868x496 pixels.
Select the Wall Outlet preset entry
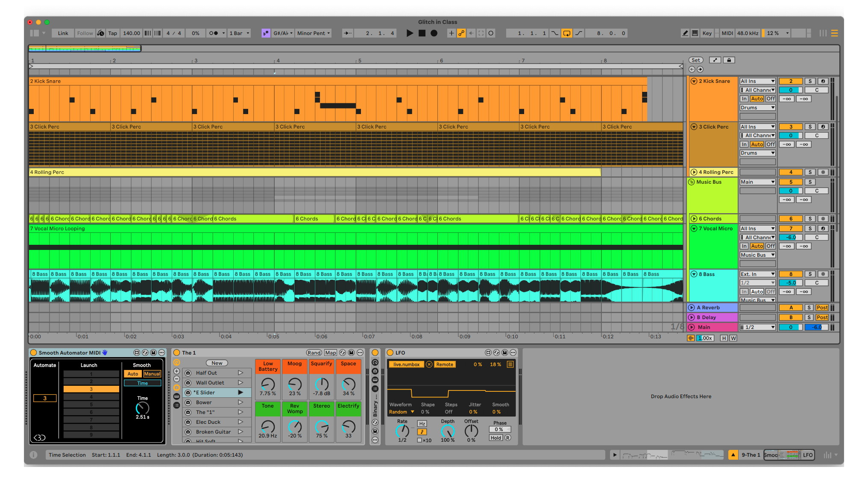click(210, 383)
